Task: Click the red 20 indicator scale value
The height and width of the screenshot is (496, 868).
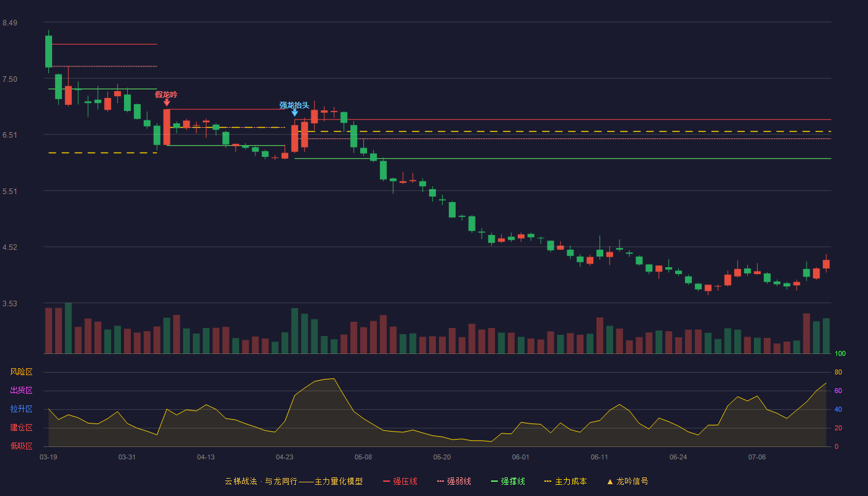Action: pos(838,428)
